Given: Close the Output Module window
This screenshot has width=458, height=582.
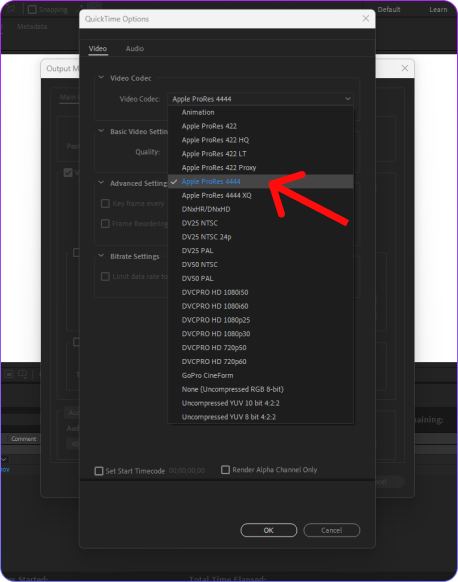Looking at the screenshot, I should click(405, 68).
